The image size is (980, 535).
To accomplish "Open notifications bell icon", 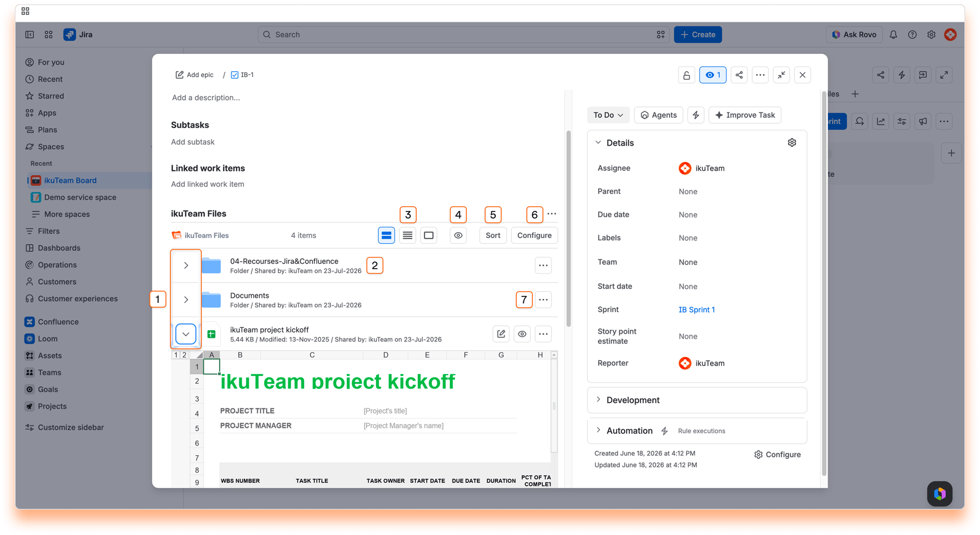I will [893, 34].
